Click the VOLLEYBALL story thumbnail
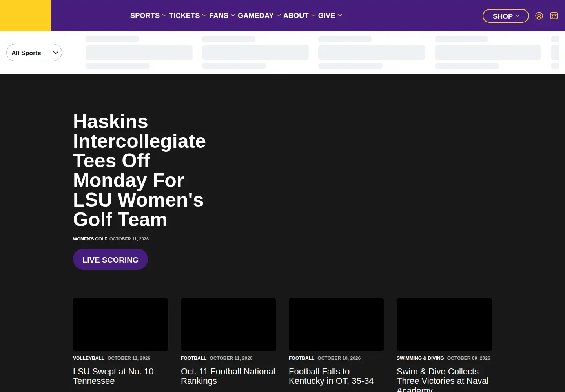Image resolution: width=565 pixels, height=392 pixels. [120, 325]
